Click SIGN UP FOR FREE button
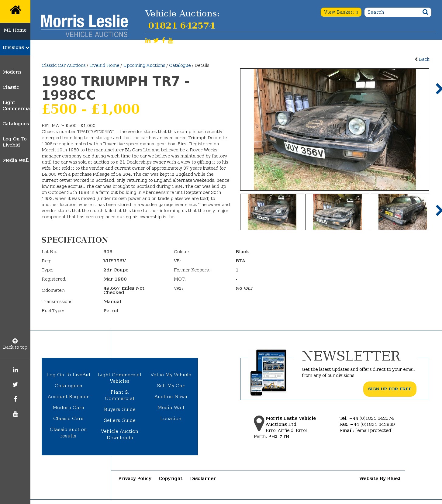Image resolution: width=442 pixels, height=504 pixels. pyautogui.click(x=390, y=389)
